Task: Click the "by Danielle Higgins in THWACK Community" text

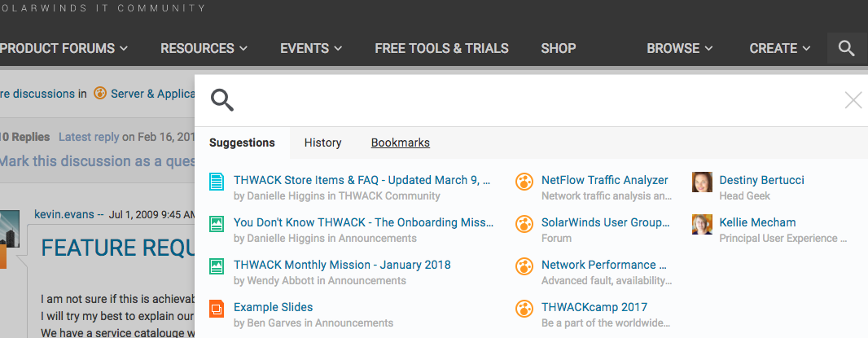Action: pyautogui.click(x=337, y=196)
